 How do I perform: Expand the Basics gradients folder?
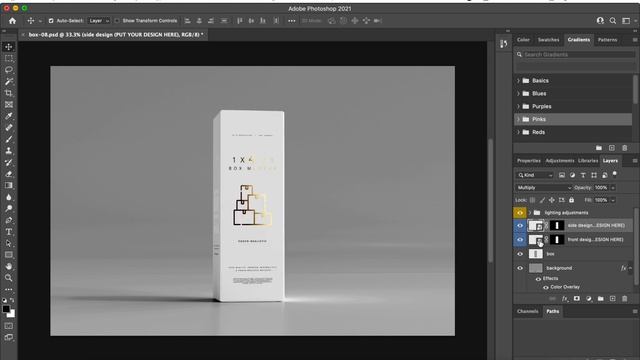(518, 81)
